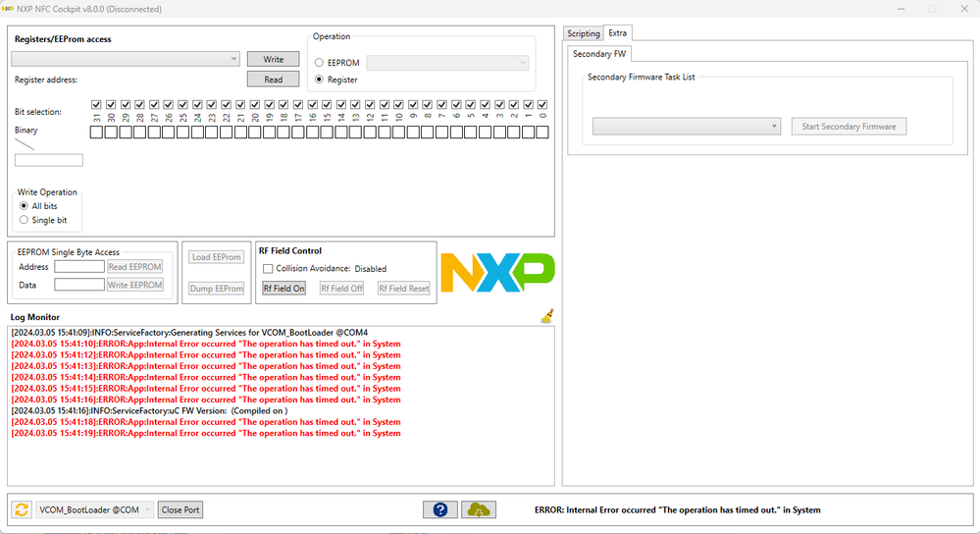Uncheck bit selection checkbox for bit 0
980x534 pixels.
(x=542, y=104)
